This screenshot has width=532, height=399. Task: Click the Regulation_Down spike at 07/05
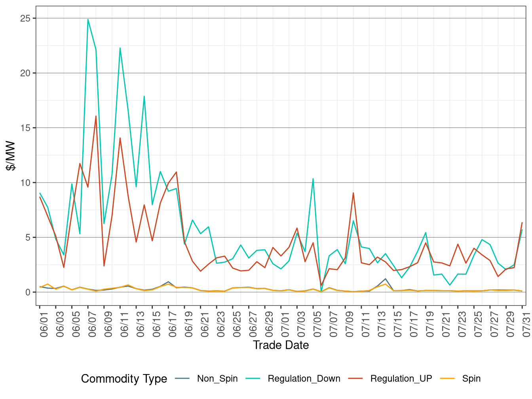(x=313, y=179)
